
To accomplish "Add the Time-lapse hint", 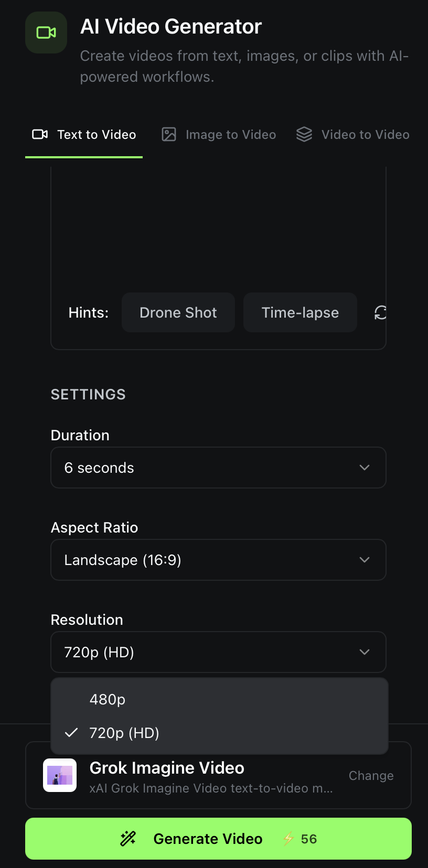I will [300, 313].
